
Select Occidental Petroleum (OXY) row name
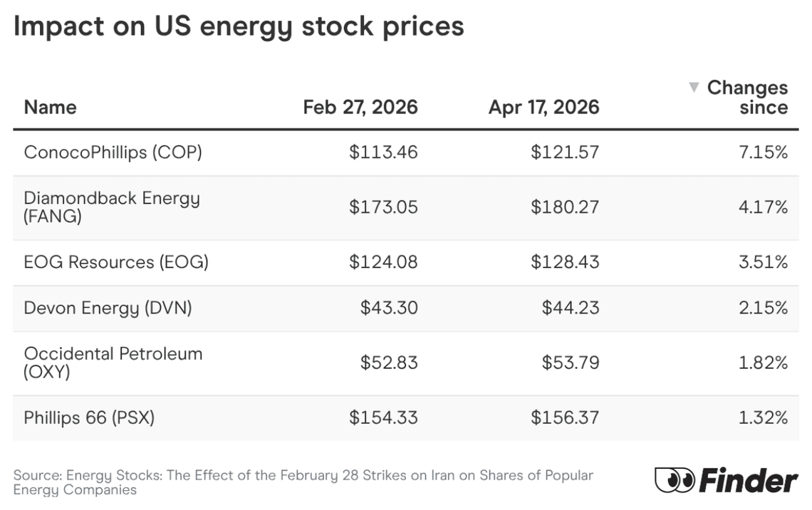[x=113, y=362]
